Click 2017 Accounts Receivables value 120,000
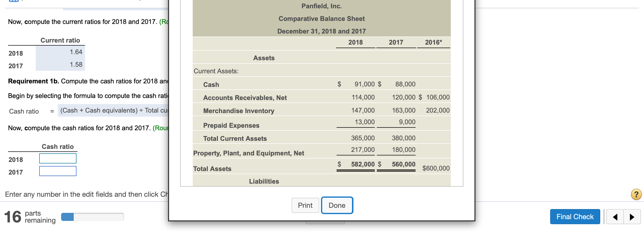644x234 pixels. (404, 97)
